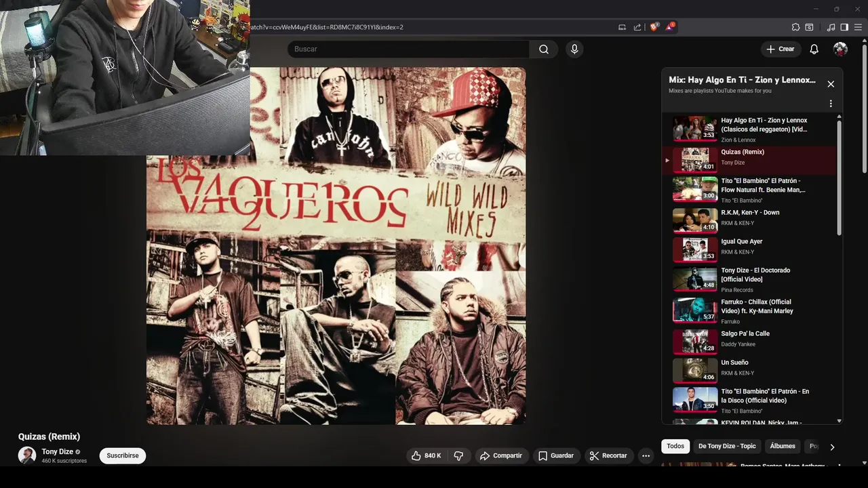
Task: Open the account avatar menu
Action: point(840,49)
